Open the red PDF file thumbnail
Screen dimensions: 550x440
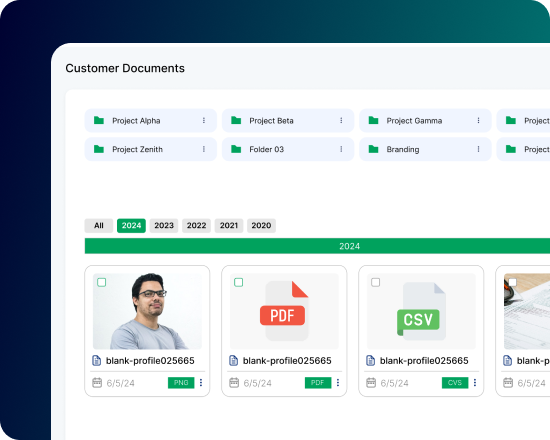click(284, 311)
